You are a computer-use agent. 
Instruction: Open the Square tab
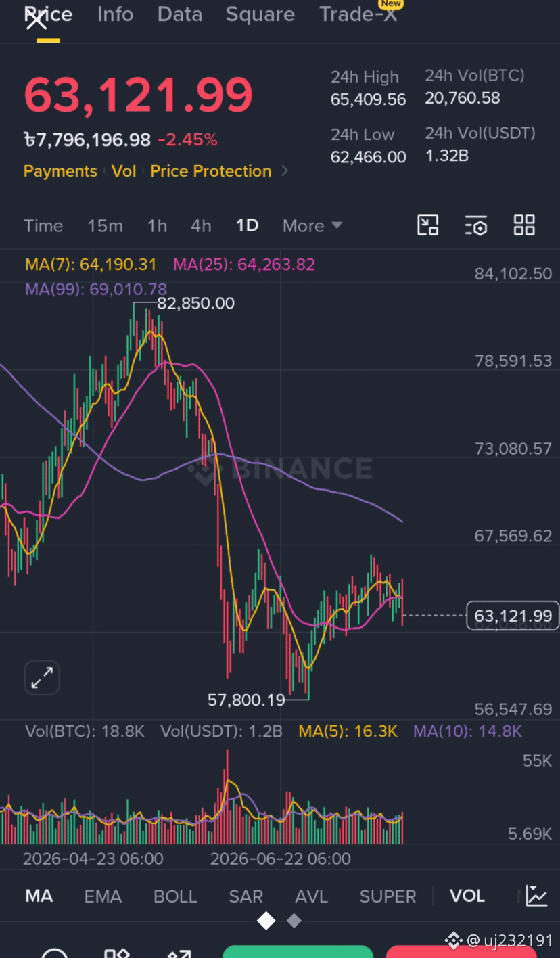point(260,14)
